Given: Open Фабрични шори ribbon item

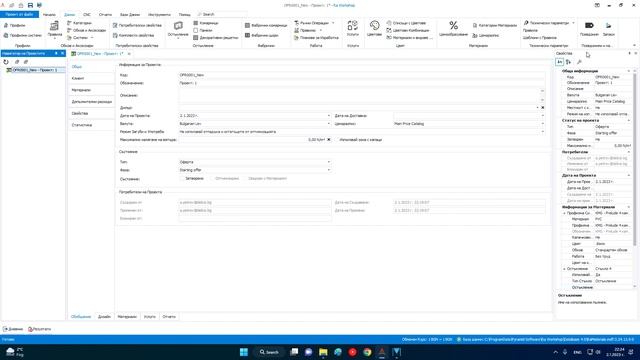Looking at the screenshot, I should pos(262,36).
